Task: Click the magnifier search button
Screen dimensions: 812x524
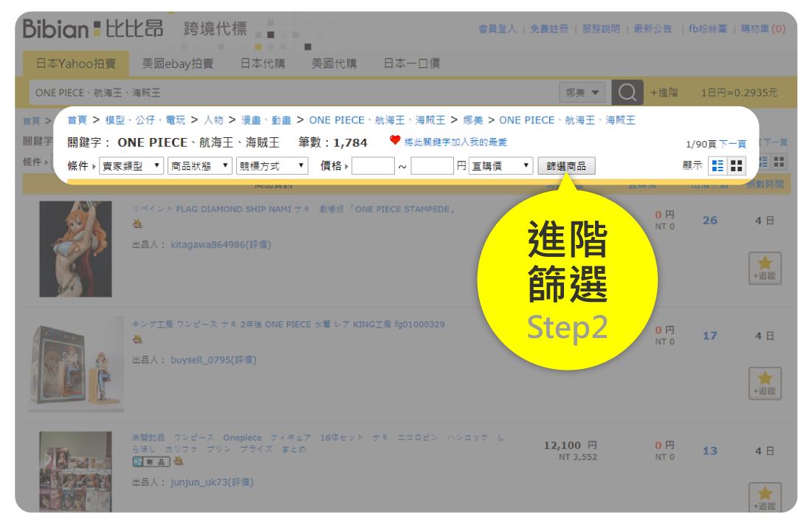Action: point(627,92)
